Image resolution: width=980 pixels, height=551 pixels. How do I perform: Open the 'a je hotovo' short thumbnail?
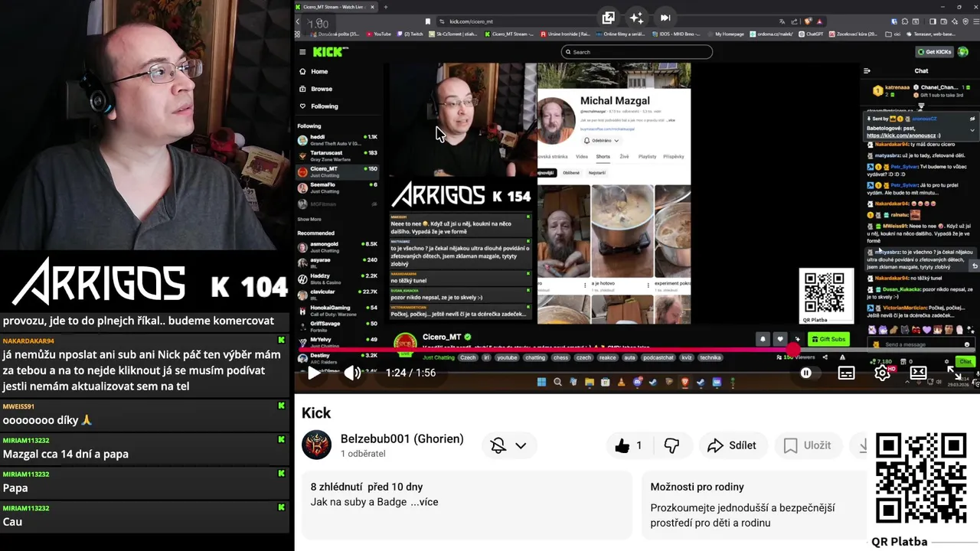point(622,231)
